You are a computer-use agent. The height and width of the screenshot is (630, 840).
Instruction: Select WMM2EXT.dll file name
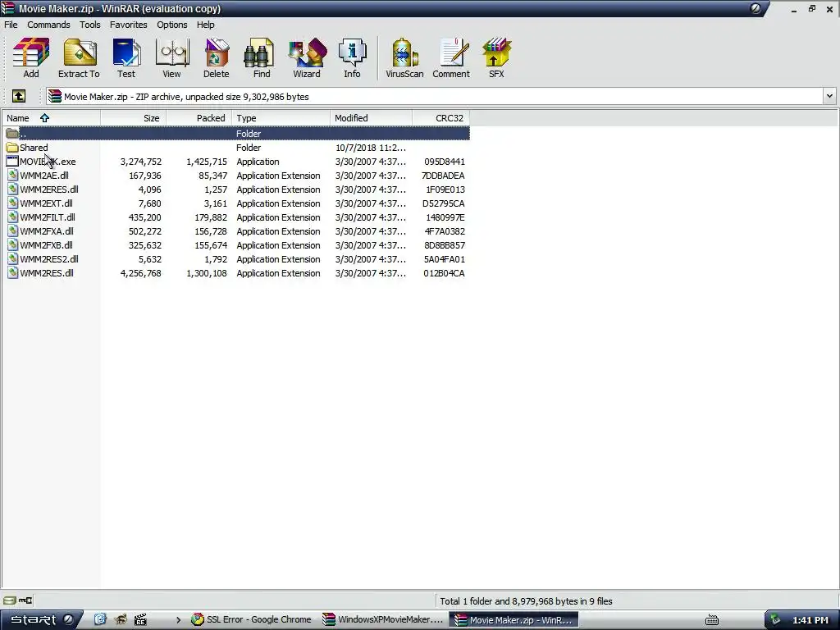46,203
